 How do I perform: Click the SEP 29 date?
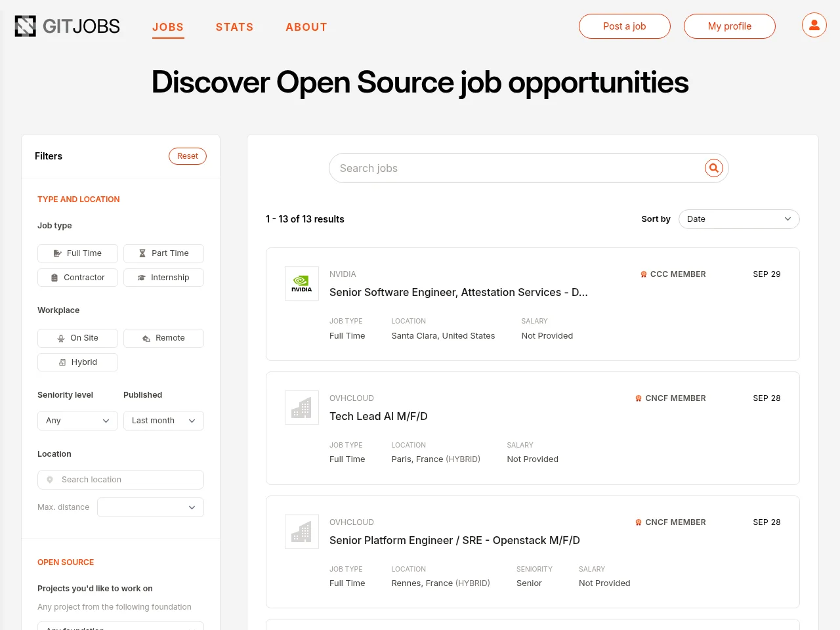tap(767, 274)
